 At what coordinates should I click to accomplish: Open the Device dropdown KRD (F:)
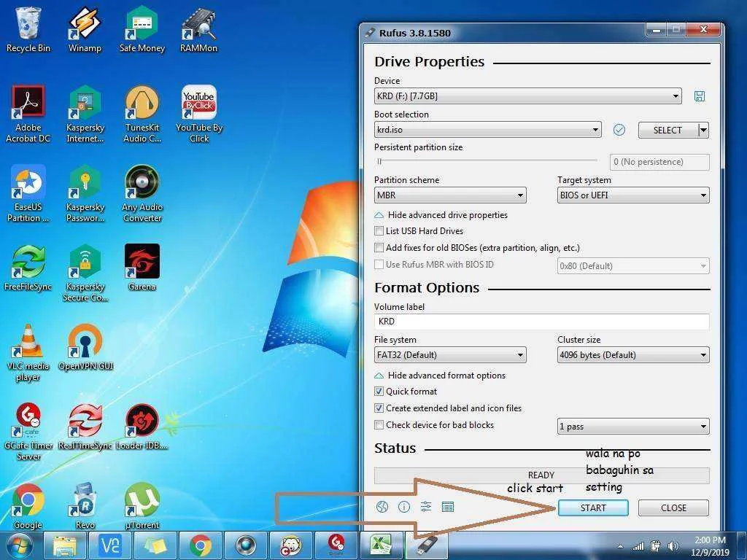pyautogui.click(x=528, y=96)
